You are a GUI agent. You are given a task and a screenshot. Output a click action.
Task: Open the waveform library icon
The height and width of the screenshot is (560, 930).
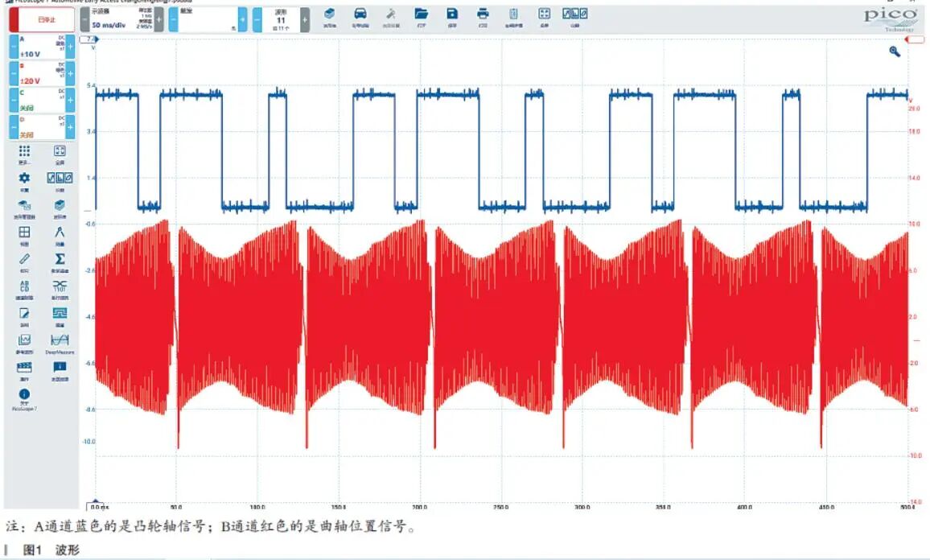tap(329, 17)
